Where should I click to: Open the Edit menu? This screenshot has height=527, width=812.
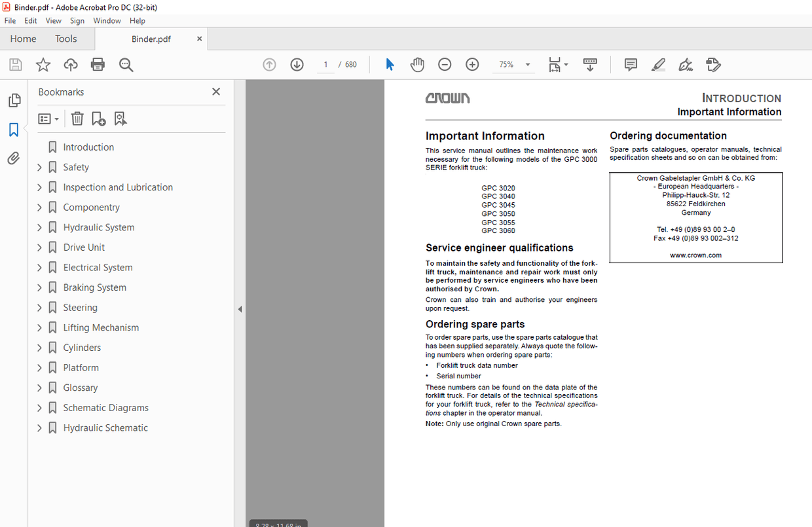[x=30, y=20]
